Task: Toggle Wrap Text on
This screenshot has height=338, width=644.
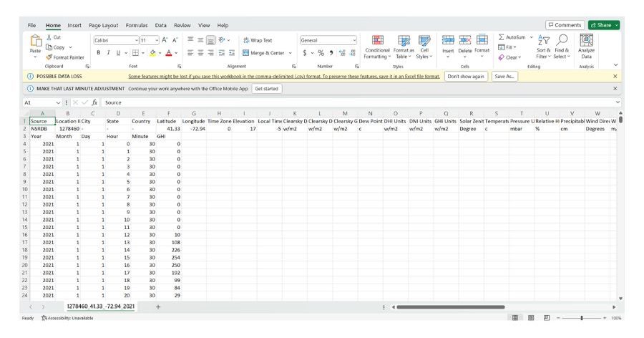Action: (x=258, y=40)
